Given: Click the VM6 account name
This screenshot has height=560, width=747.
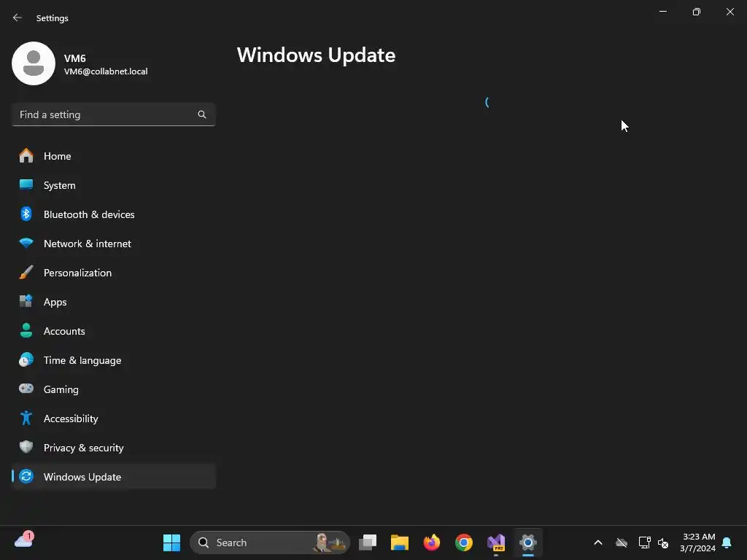Looking at the screenshot, I should [x=75, y=58].
